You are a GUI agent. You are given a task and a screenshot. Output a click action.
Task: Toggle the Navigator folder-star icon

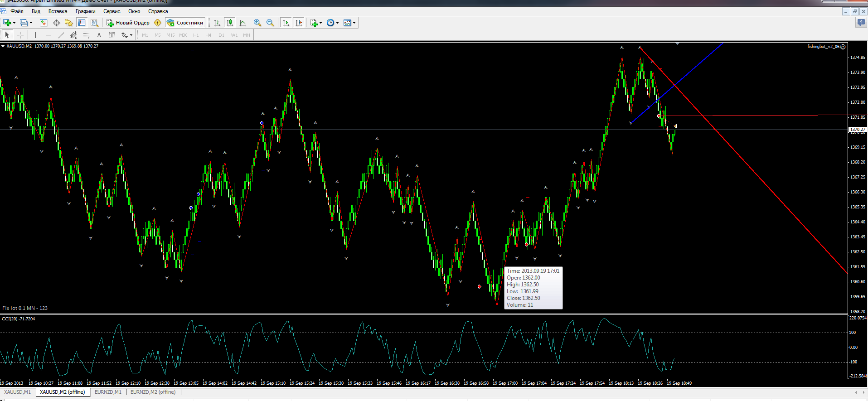pyautogui.click(x=69, y=23)
